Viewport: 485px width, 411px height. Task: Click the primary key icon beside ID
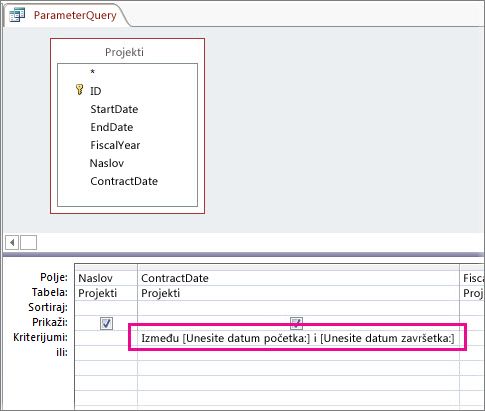79,90
